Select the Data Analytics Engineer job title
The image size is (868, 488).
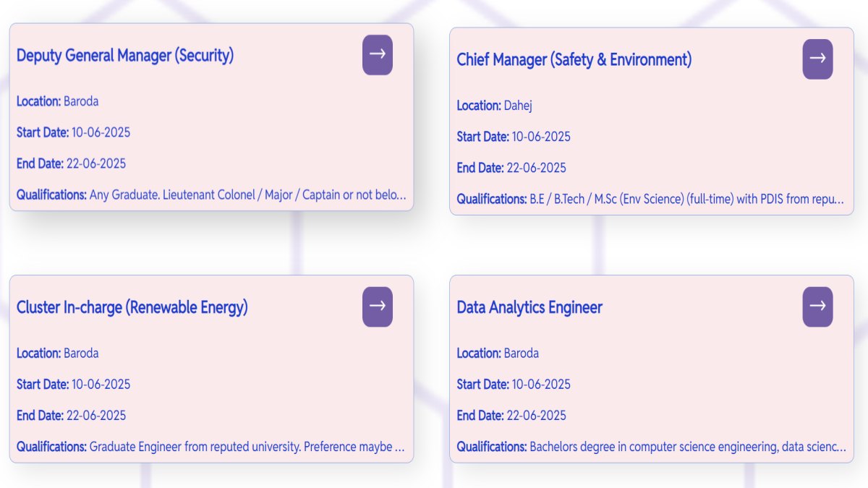coord(529,307)
